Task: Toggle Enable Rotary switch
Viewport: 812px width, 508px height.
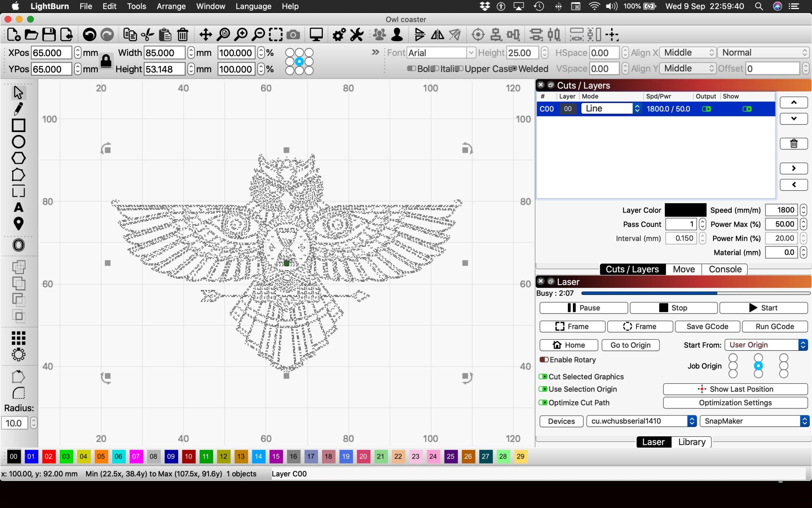Action: click(x=544, y=360)
